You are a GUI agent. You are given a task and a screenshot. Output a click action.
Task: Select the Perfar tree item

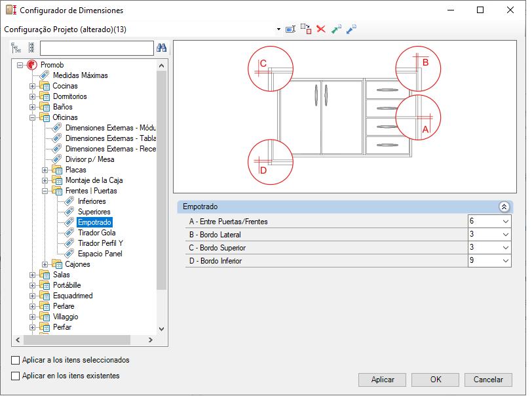pyautogui.click(x=62, y=327)
